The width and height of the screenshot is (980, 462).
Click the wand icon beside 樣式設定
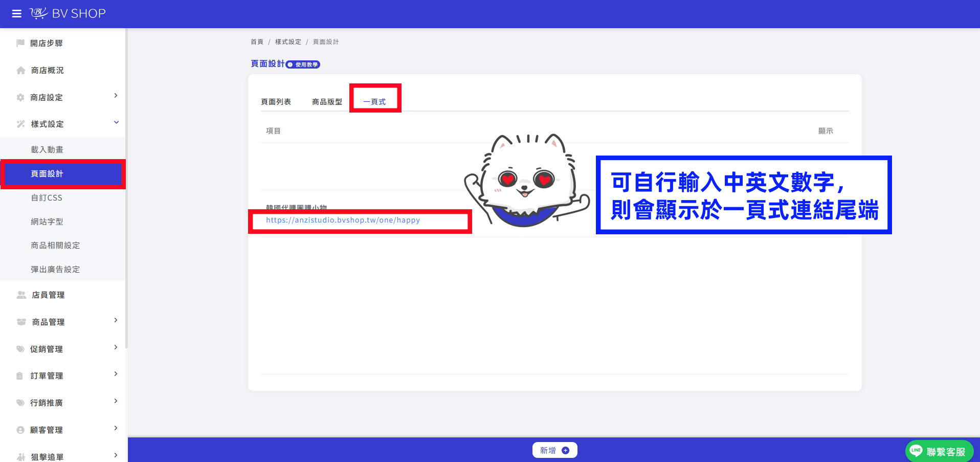(x=20, y=124)
